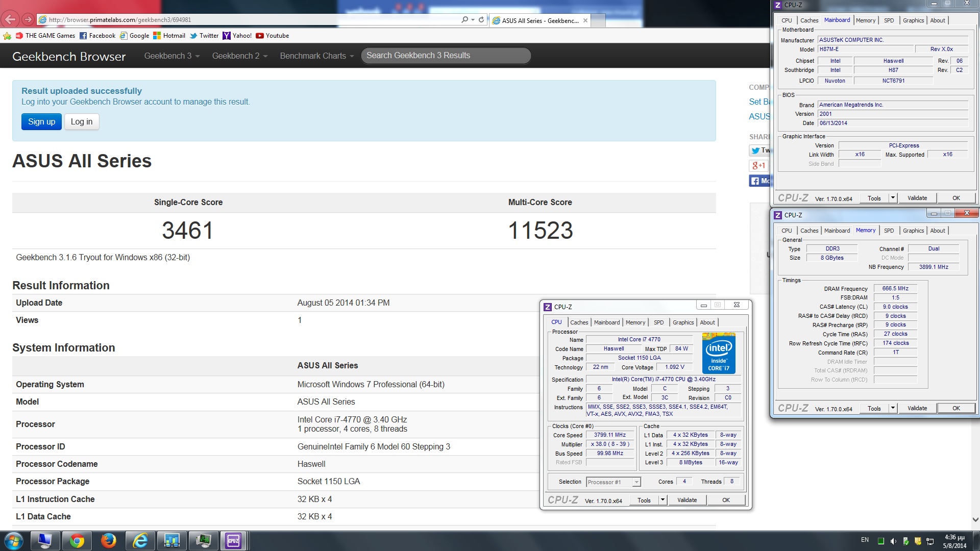Select the multi-core score 11523

(541, 230)
